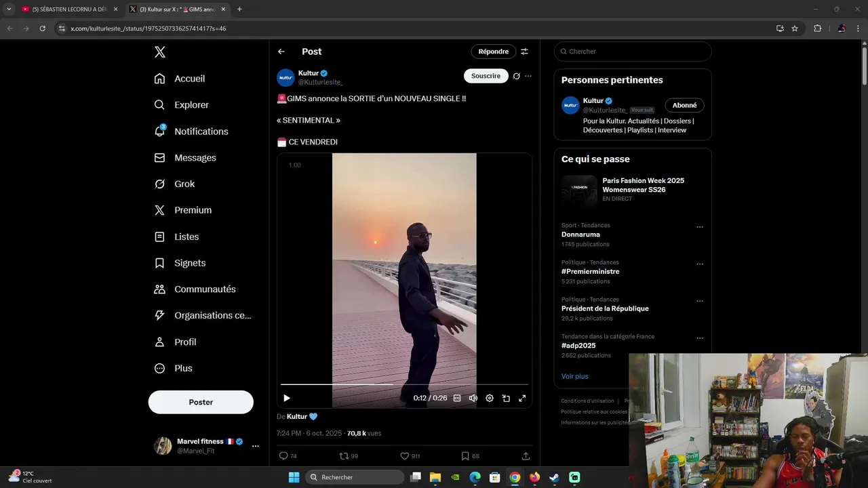This screenshot has width=868, height=488.
Task: Open Windows Start menu
Action: tap(294, 477)
